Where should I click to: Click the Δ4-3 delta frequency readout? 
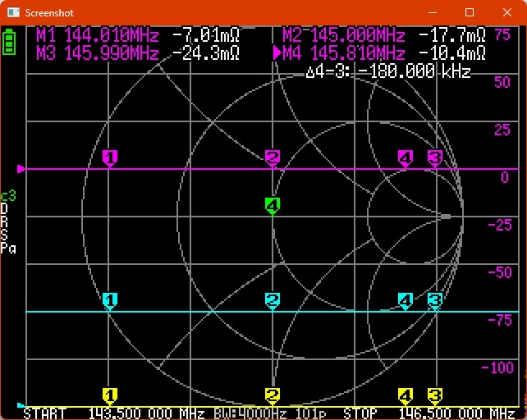tap(387, 71)
